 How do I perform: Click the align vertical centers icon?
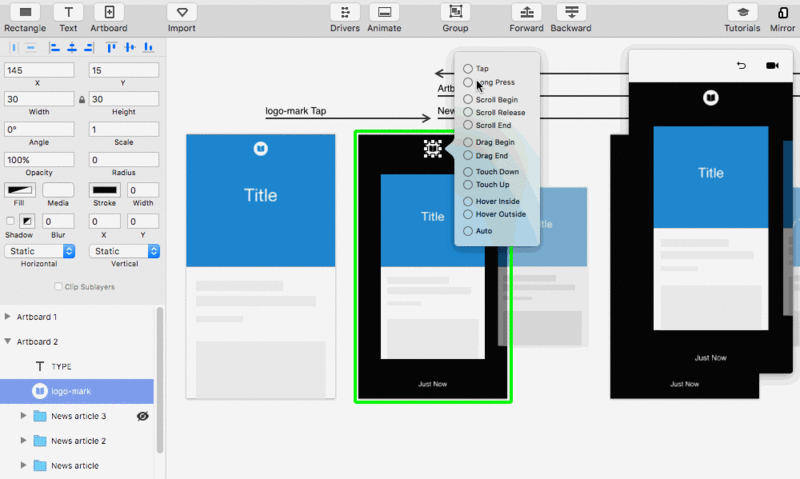point(130,47)
